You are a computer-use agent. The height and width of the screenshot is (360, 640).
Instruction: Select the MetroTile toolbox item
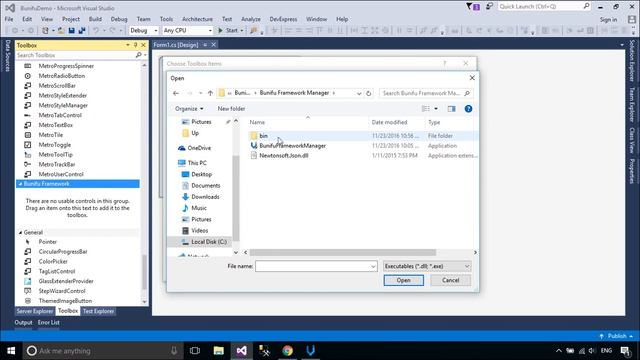(x=51, y=135)
